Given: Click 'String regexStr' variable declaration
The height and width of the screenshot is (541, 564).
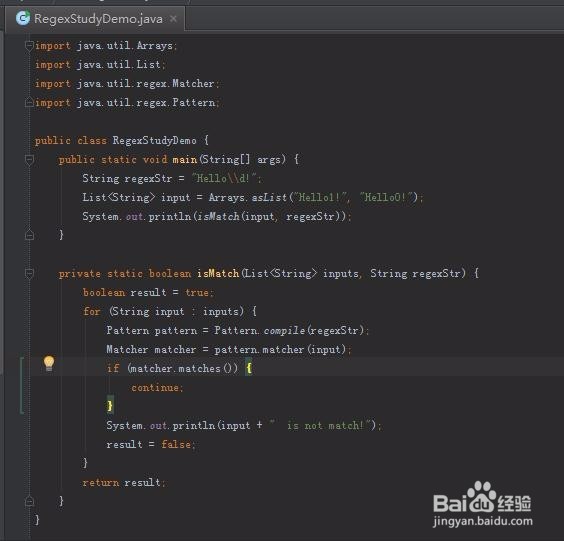Looking at the screenshot, I should pos(127,178).
